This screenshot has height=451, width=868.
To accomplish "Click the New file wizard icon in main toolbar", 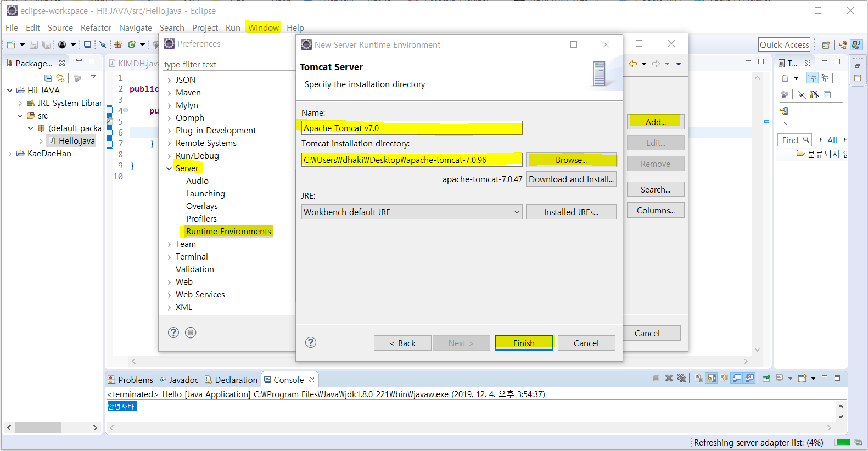I will [11, 44].
